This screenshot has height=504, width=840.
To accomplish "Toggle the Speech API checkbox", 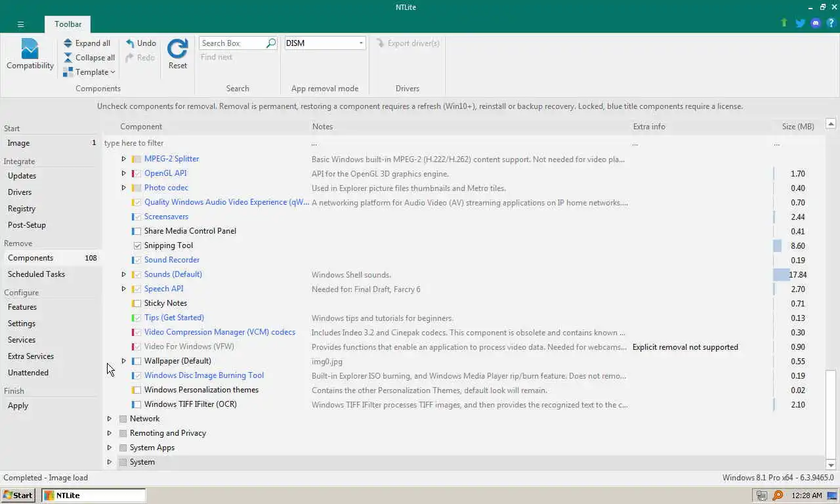I will coord(137,289).
